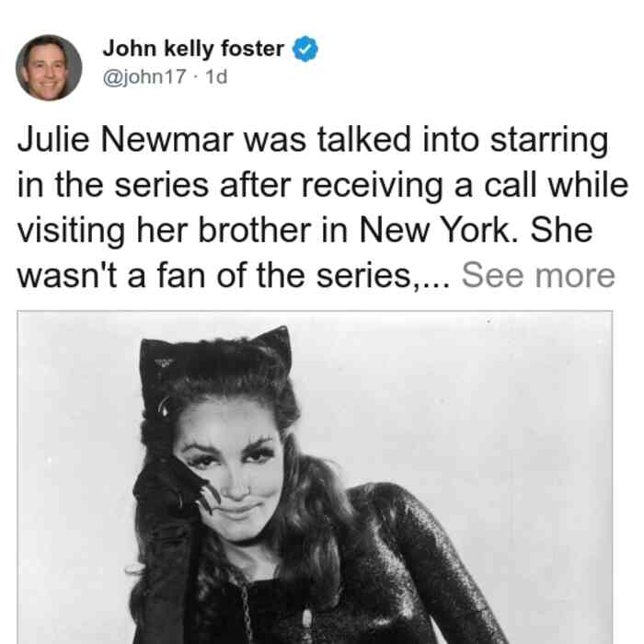The height and width of the screenshot is (644, 644).
Task: Open the 1d post timestamp
Action: coord(216,76)
